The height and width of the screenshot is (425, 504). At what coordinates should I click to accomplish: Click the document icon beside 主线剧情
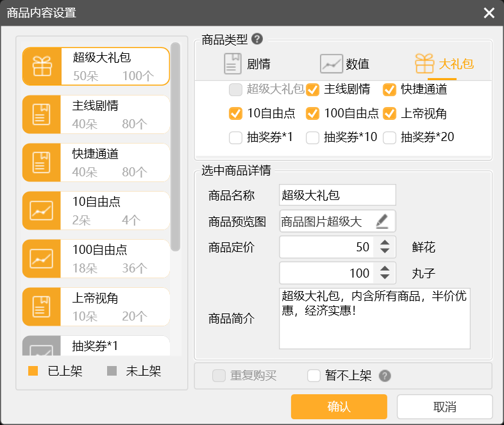pyautogui.click(x=42, y=114)
